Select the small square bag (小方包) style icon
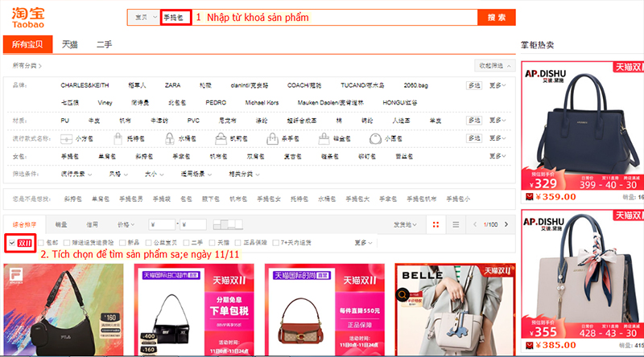The width and height of the screenshot is (644, 357). (66, 138)
